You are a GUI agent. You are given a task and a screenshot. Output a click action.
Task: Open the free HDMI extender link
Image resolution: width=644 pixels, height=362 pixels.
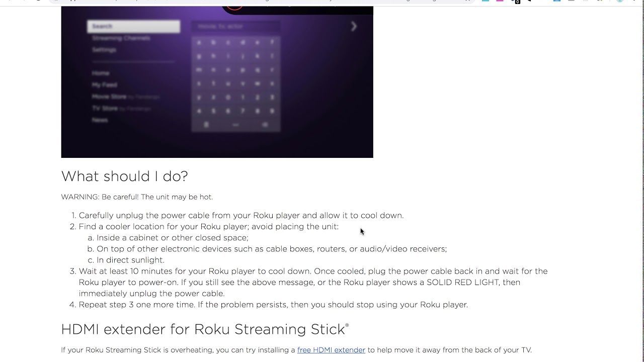(331, 350)
